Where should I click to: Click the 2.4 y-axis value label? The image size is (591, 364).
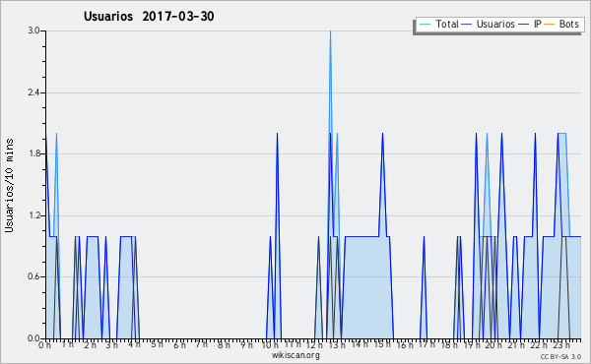coord(33,92)
